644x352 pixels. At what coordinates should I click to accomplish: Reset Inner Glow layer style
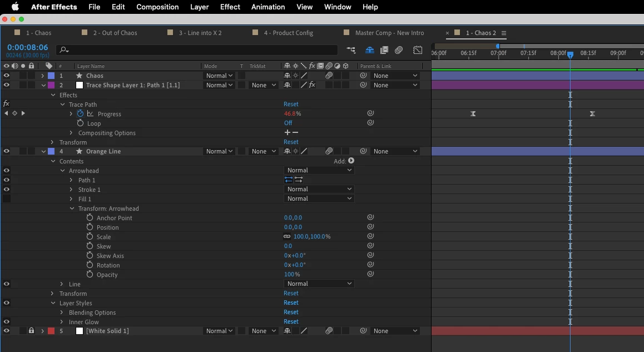click(291, 321)
